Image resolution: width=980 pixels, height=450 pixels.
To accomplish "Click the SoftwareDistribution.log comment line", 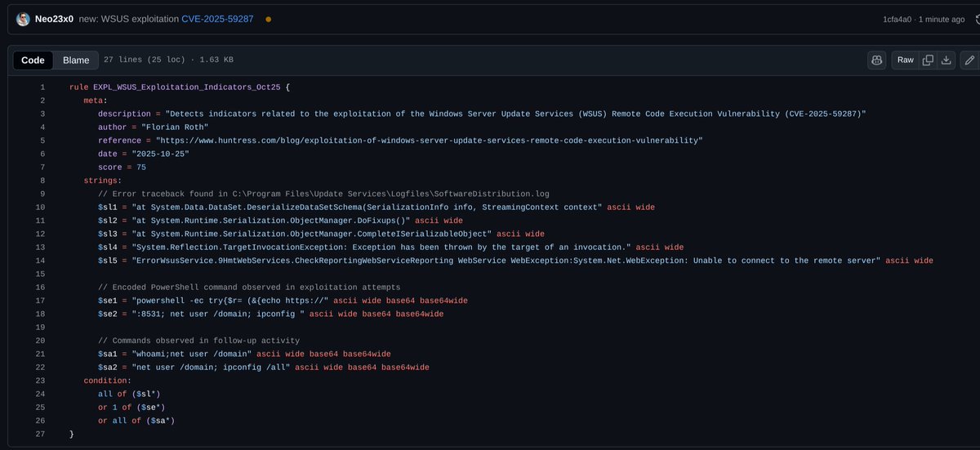I will coord(323,194).
